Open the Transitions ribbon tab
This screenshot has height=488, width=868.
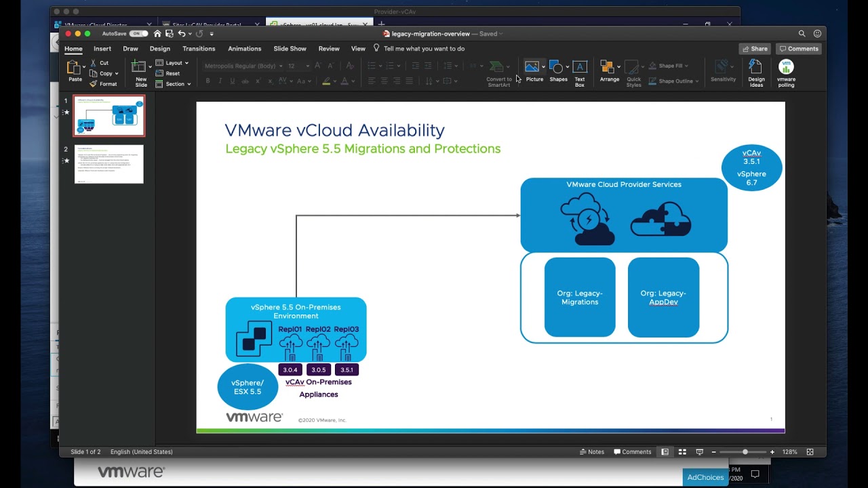[x=199, y=49]
